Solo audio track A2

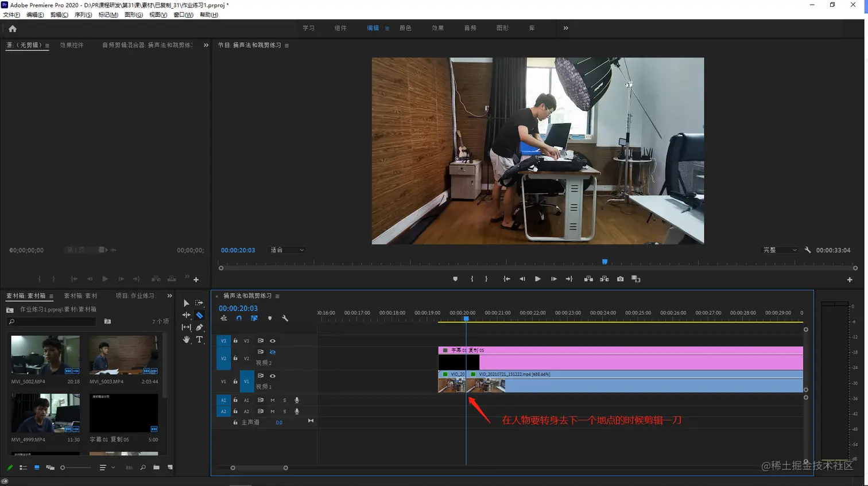[284, 411]
